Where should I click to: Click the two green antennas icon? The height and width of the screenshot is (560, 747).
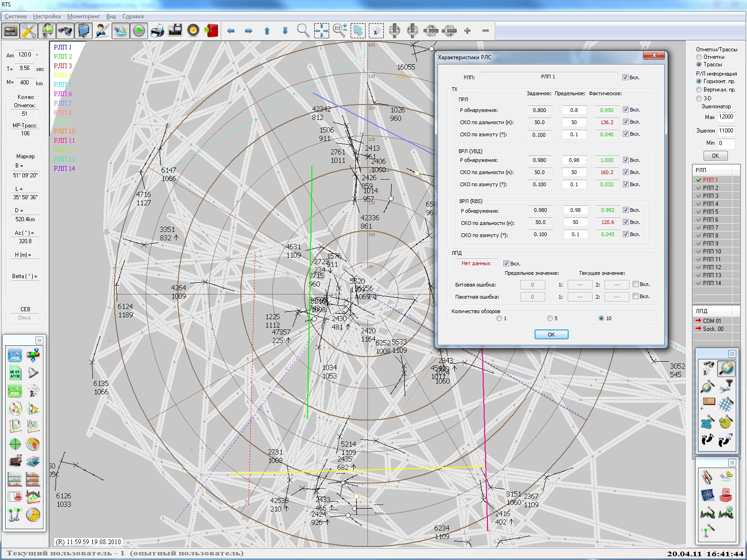click(15, 515)
